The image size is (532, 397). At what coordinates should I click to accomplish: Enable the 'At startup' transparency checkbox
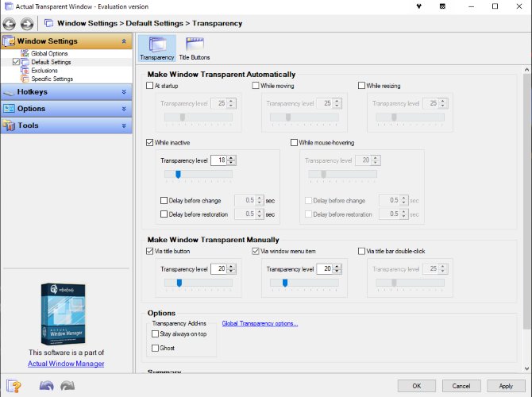[151, 85]
